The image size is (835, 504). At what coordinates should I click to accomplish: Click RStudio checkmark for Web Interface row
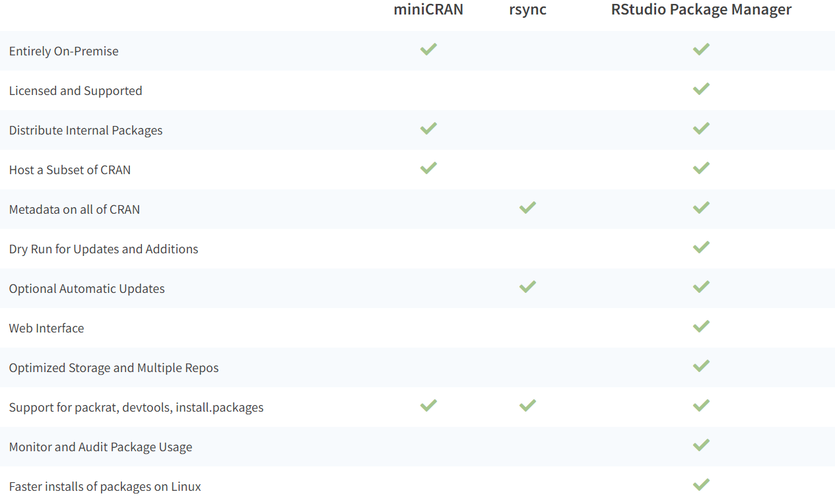[701, 327]
